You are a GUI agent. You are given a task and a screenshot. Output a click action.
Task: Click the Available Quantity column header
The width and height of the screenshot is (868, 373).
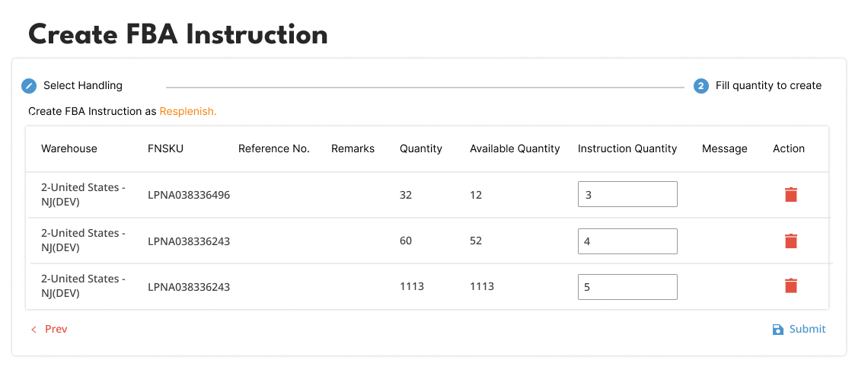click(515, 149)
